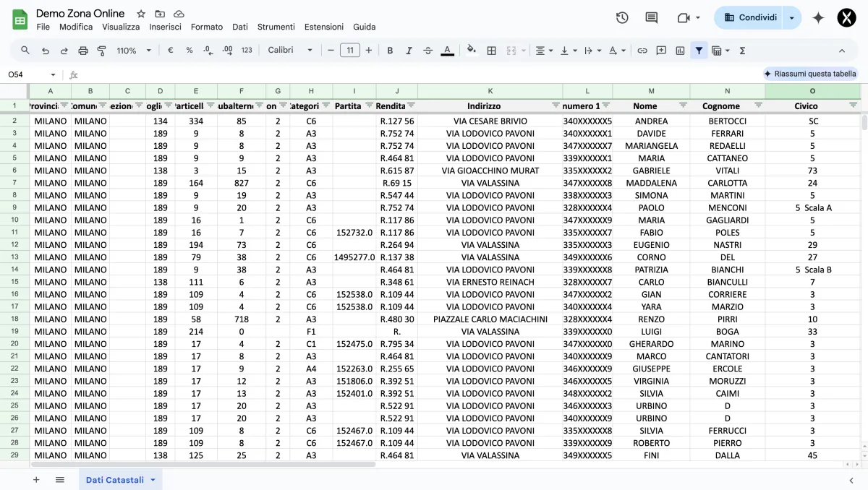
Task: Add a new sheet with plus
Action: point(36,480)
